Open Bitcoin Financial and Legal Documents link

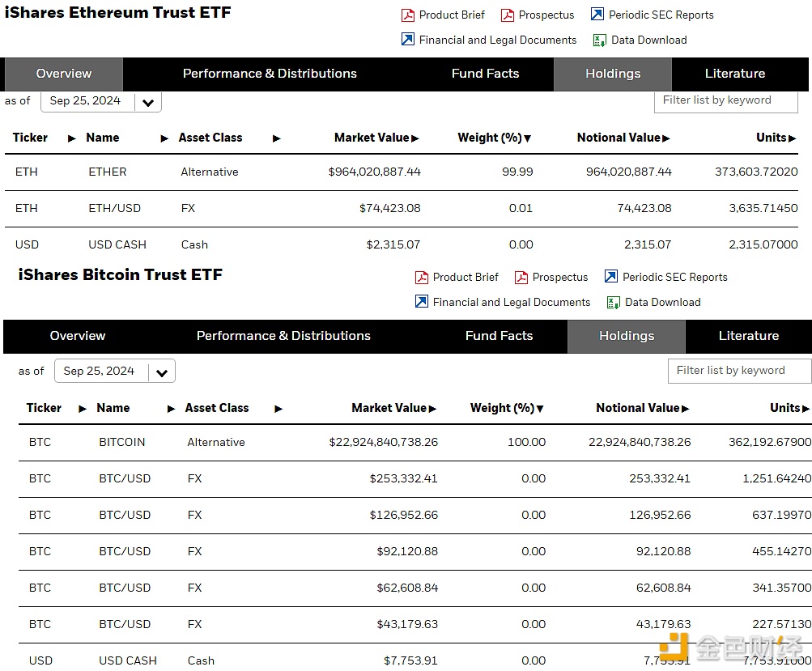(x=512, y=303)
